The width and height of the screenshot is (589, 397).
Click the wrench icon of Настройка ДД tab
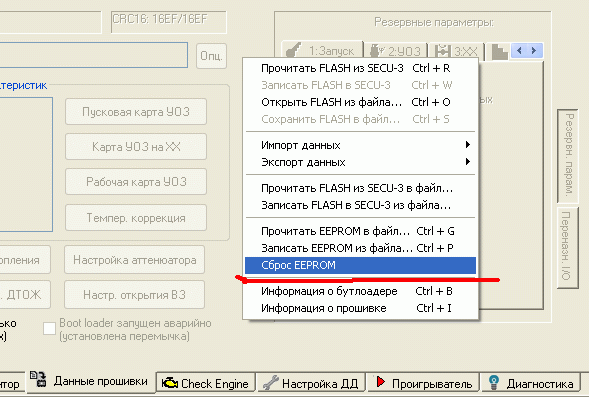click(x=270, y=383)
